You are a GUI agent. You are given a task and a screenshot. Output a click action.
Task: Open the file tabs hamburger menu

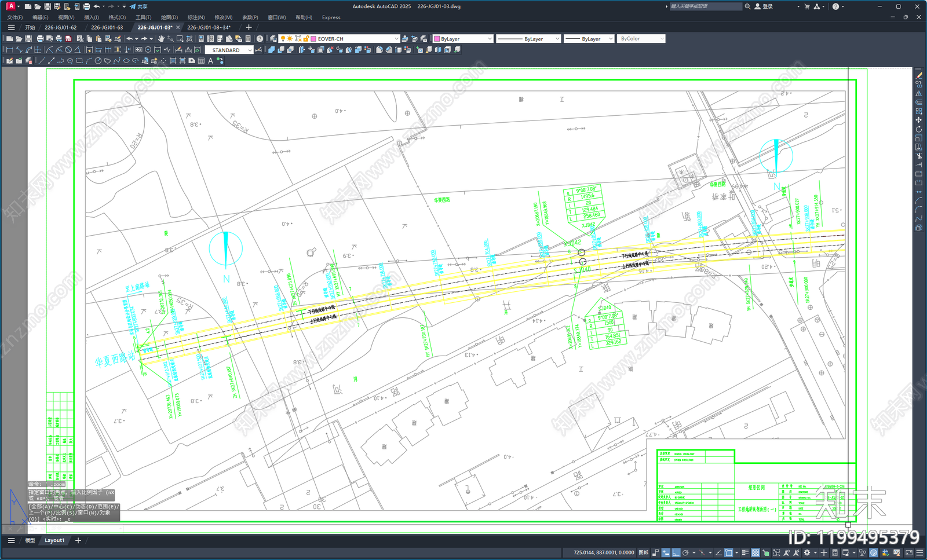11,27
